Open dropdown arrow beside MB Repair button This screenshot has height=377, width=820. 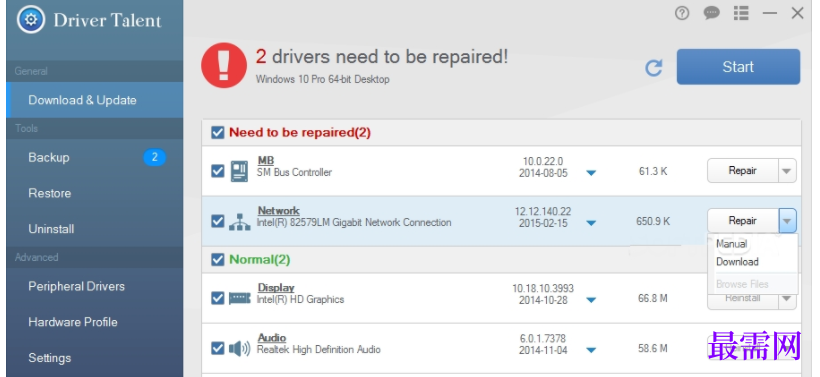[788, 171]
